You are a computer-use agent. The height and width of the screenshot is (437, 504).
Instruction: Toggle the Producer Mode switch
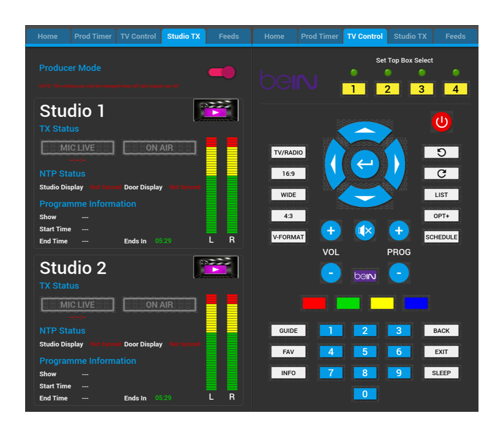222,72
